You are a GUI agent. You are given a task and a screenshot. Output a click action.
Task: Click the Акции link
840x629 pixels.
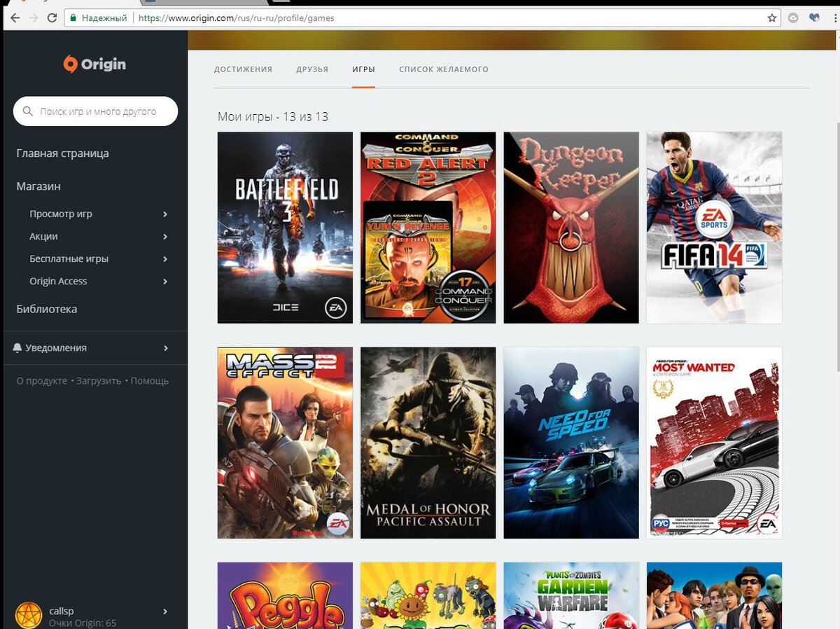pyautogui.click(x=43, y=237)
